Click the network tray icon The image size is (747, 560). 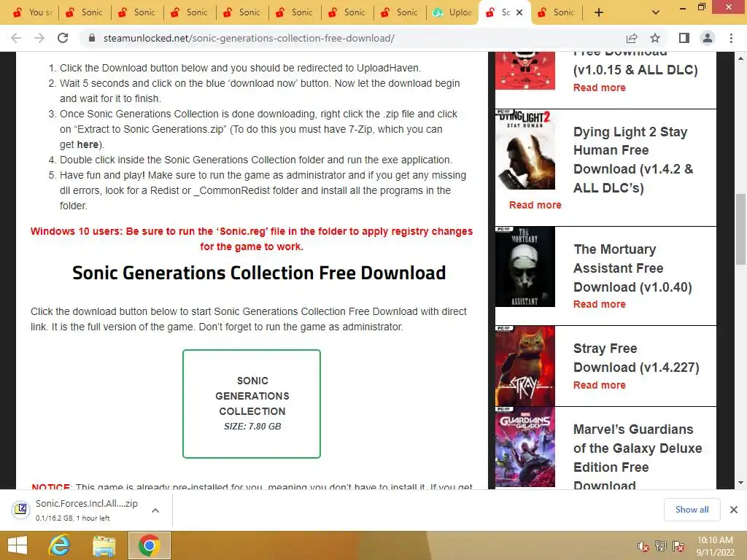pos(661,546)
